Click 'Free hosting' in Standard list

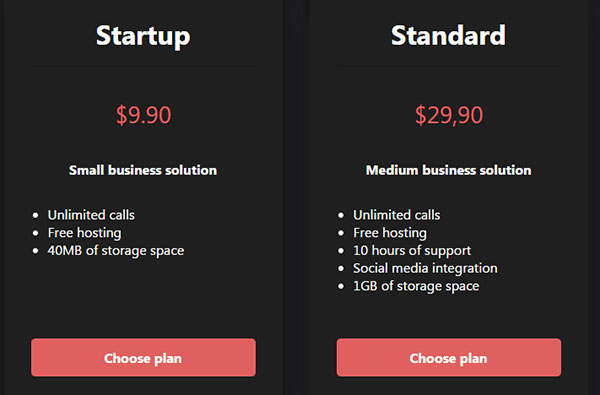(390, 233)
